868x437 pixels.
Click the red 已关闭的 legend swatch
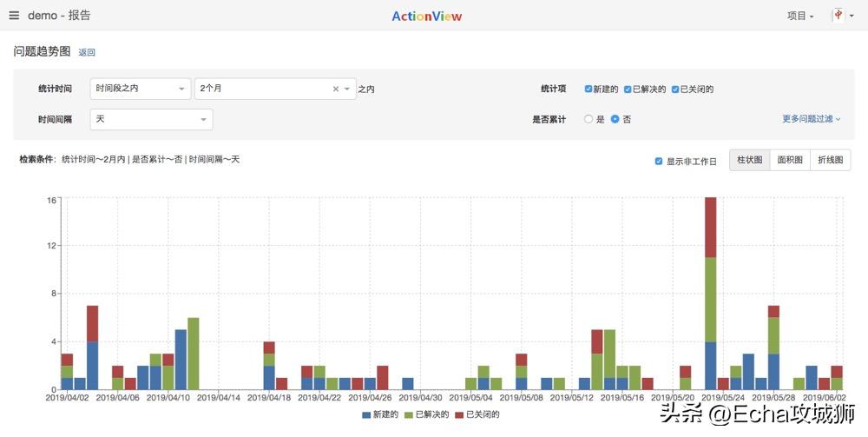(x=459, y=414)
